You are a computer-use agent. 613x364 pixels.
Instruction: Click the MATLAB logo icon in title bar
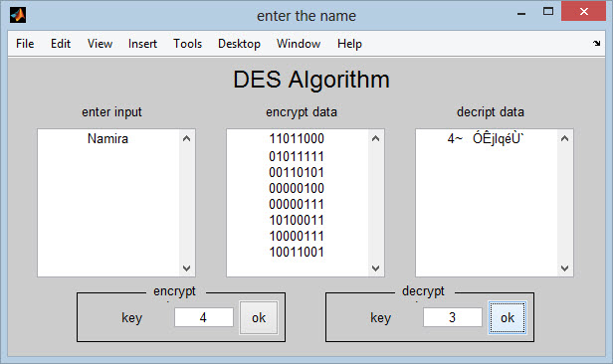pyautogui.click(x=18, y=15)
